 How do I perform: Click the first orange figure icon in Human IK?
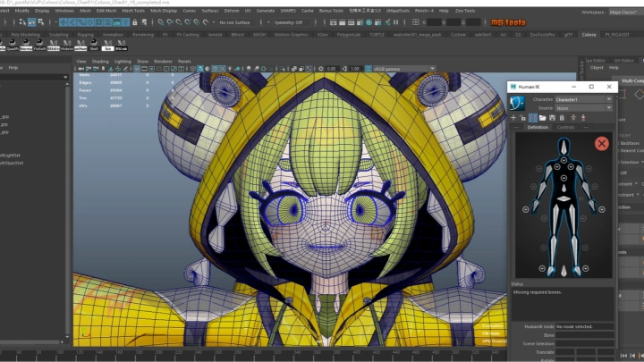pyautogui.click(x=573, y=118)
